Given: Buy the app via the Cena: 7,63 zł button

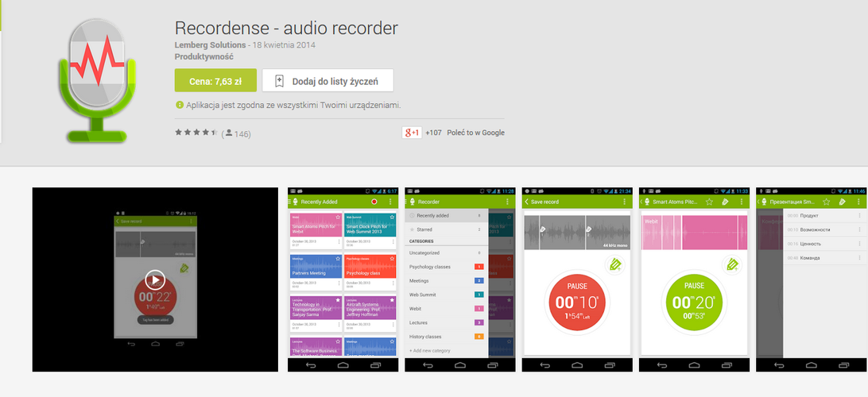Looking at the screenshot, I should coord(216,81).
